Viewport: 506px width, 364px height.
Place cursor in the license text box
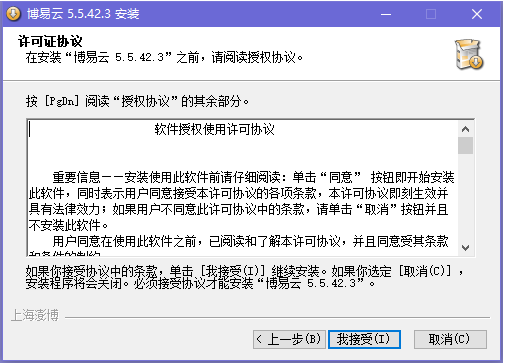[243, 188]
